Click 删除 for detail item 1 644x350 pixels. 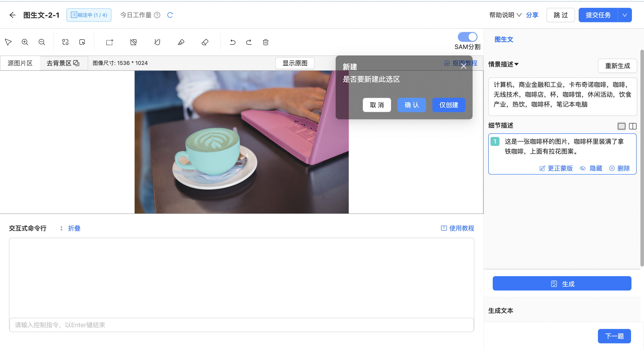pyautogui.click(x=620, y=168)
